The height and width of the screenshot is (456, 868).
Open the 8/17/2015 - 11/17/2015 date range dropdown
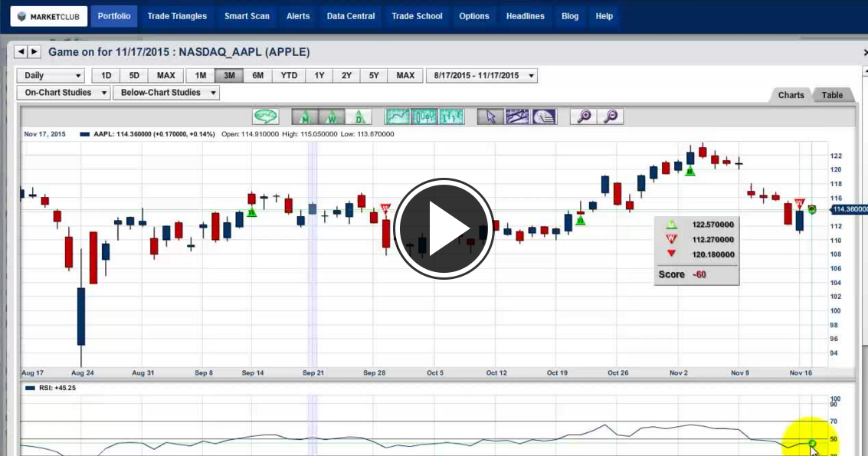coord(481,76)
